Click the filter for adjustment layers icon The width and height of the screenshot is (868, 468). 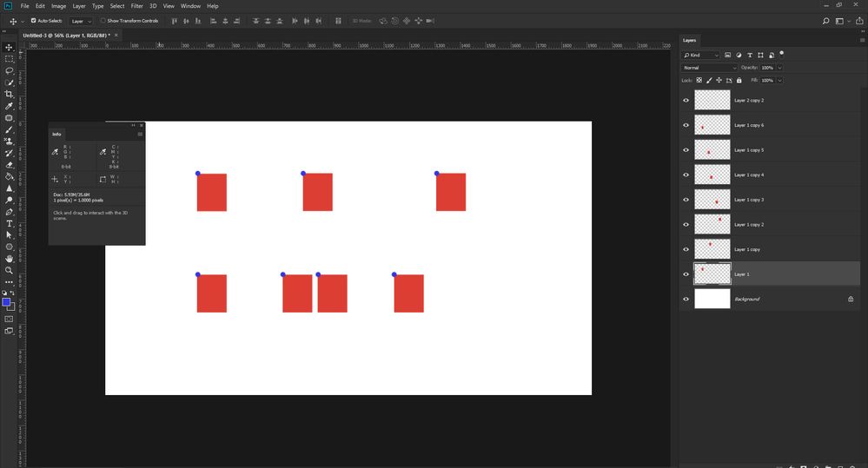[739, 56]
